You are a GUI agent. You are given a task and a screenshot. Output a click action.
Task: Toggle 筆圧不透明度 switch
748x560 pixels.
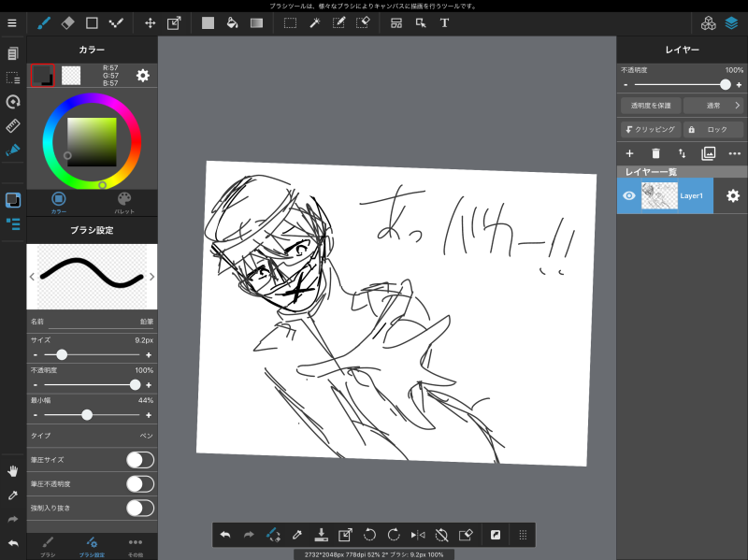(x=140, y=483)
